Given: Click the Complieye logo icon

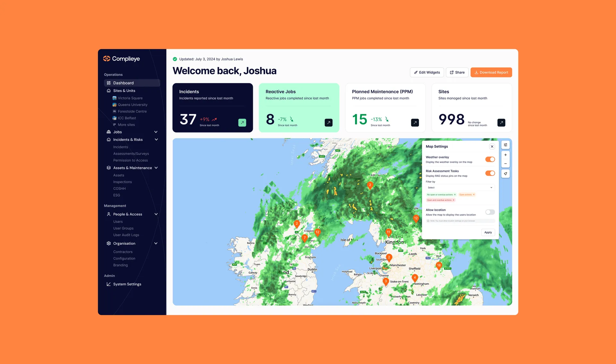Looking at the screenshot, I should tap(107, 59).
